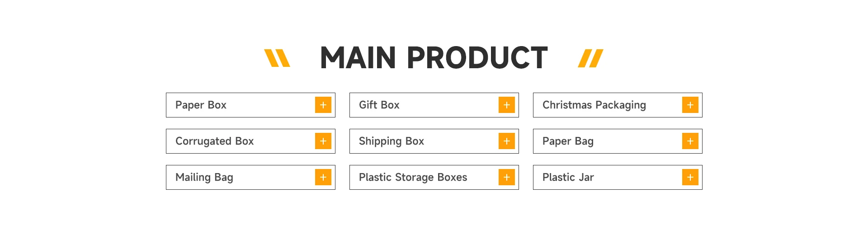Screen dimensions: 868x230
Task: Choose the Corrugated Box label
Action: [214, 141]
